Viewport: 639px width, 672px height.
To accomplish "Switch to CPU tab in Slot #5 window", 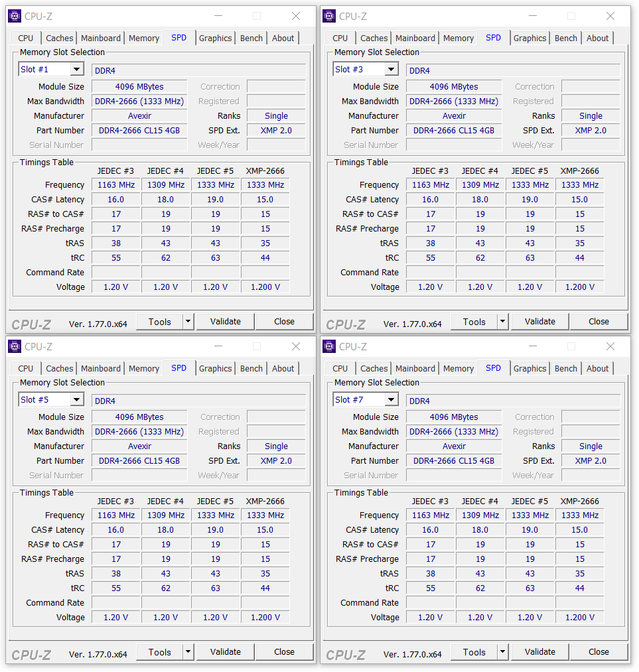I will pos(26,369).
